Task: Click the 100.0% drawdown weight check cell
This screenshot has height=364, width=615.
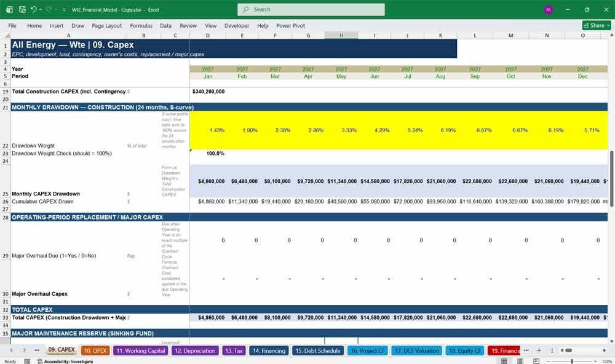Action: 208,153
